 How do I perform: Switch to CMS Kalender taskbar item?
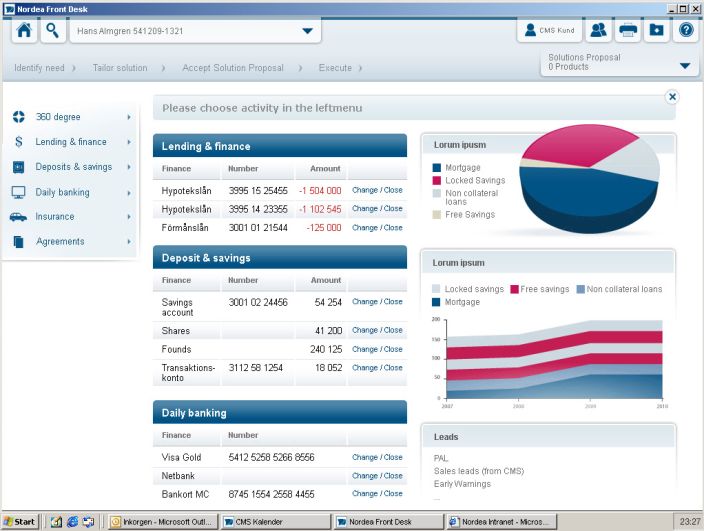276,522
